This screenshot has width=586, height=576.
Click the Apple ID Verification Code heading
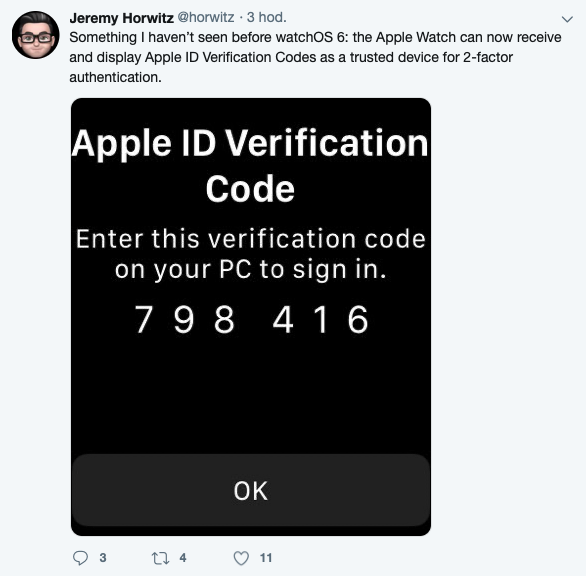(250, 165)
